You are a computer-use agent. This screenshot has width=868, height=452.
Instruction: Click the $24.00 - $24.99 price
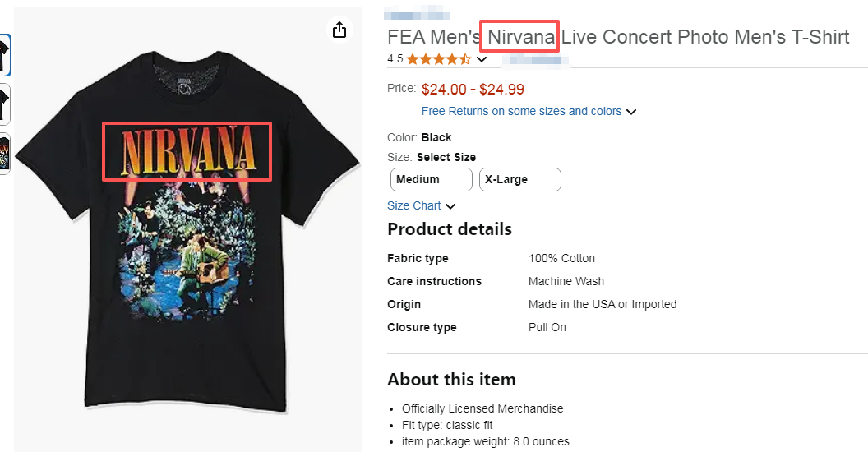click(473, 90)
